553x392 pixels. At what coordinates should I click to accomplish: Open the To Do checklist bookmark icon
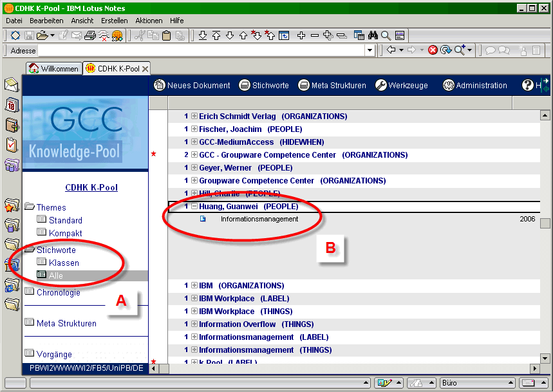[x=12, y=145]
